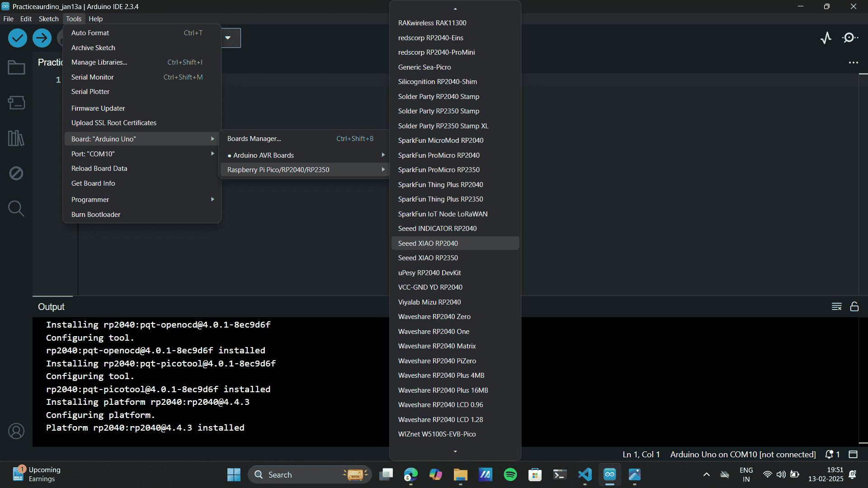Open the Edit menu
The image size is (868, 488).
[26, 19]
